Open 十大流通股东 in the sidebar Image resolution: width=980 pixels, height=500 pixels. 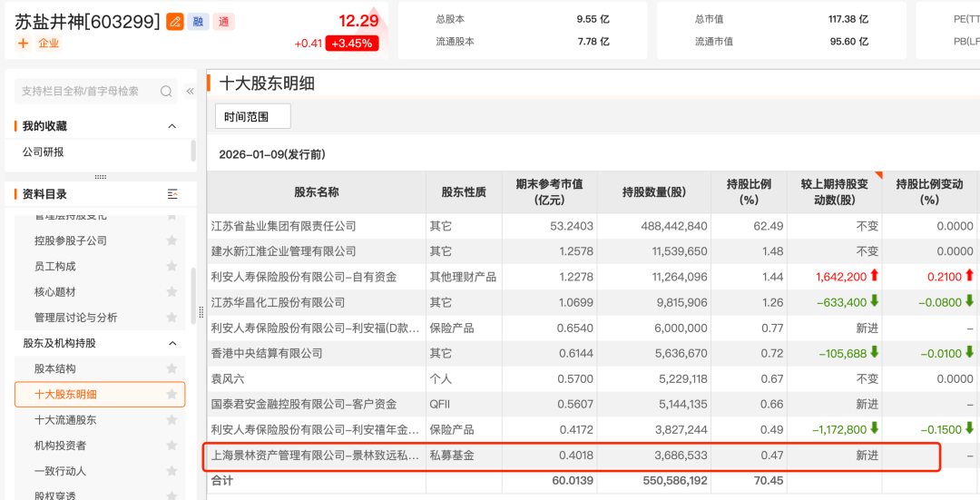65,420
